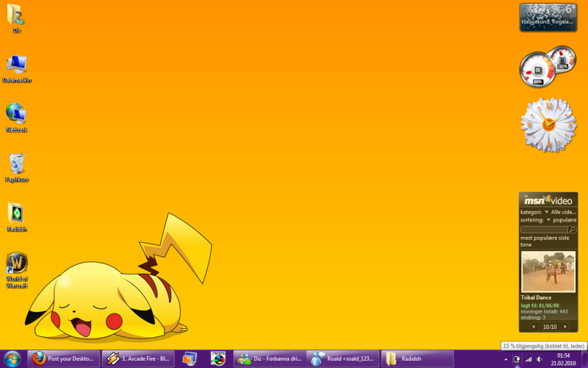Click the wireless signal tray icon
This screenshot has width=588, height=368.
(x=528, y=360)
